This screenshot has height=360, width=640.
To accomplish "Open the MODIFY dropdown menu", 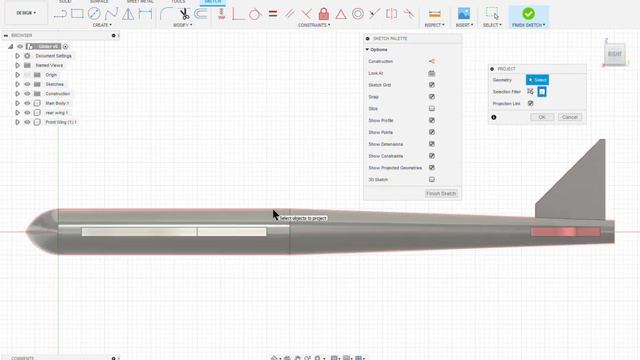I will click(182, 25).
